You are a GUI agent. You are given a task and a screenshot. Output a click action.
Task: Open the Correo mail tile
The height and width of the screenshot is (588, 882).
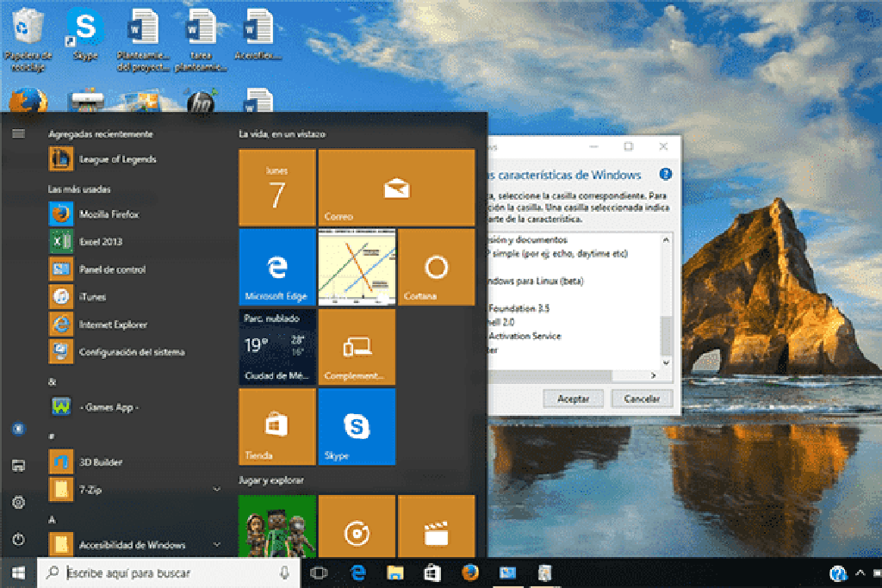(x=396, y=187)
